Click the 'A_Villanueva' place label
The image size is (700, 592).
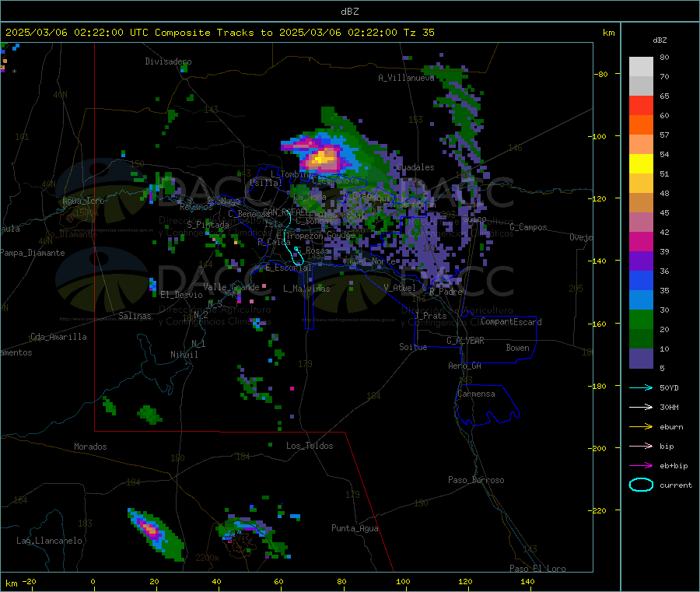pos(406,78)
